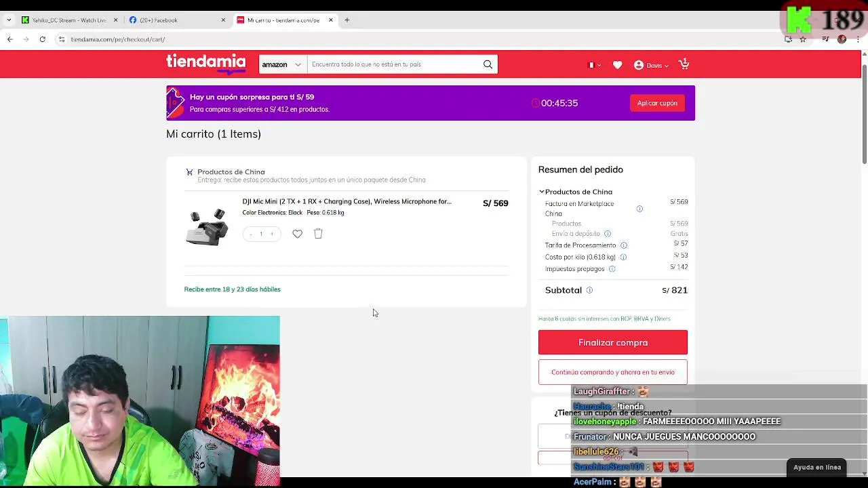Open Chrome tab search dropdown arrow
This screenshot has height=488, width=868.
coord(9,20)
